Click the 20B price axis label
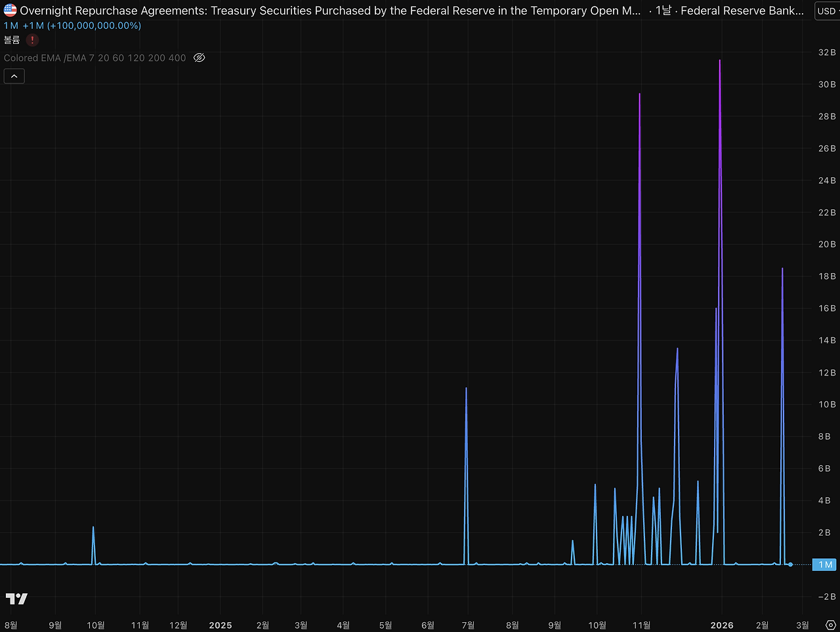The image size is (840, 632). pos(827,244)
